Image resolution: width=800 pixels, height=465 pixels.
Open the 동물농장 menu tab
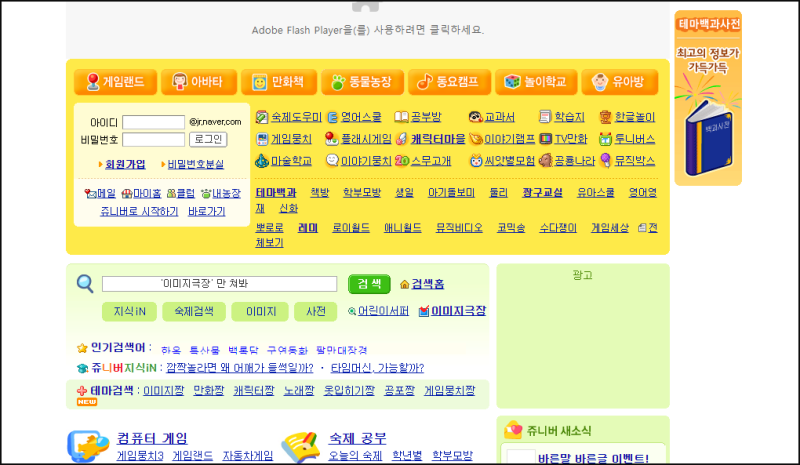(362, 82)
